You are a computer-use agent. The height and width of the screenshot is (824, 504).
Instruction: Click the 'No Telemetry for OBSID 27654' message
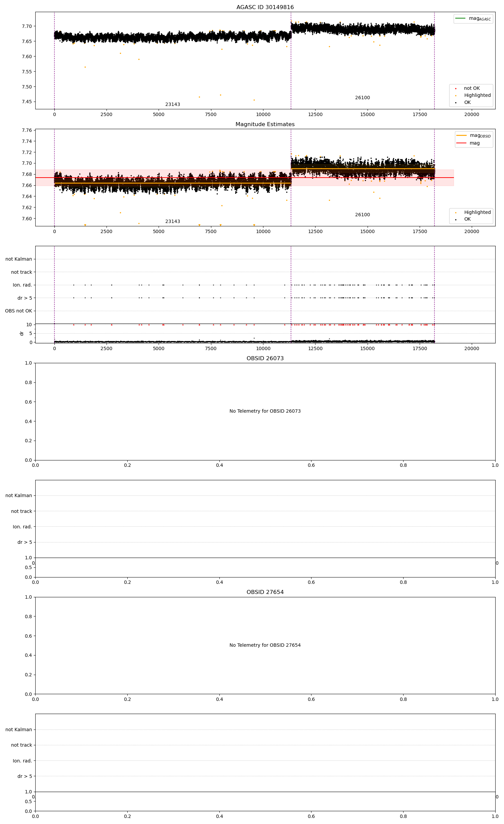[x=265, y=645]
